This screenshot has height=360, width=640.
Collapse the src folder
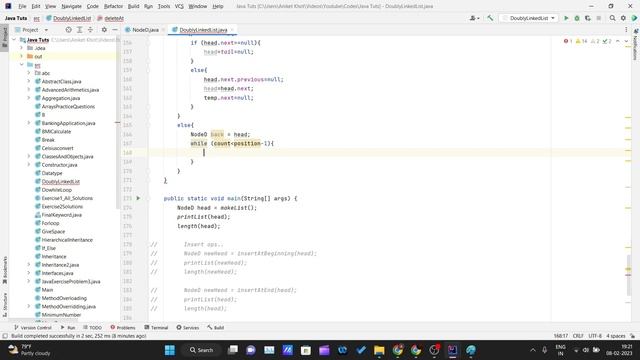click(22, 65)
